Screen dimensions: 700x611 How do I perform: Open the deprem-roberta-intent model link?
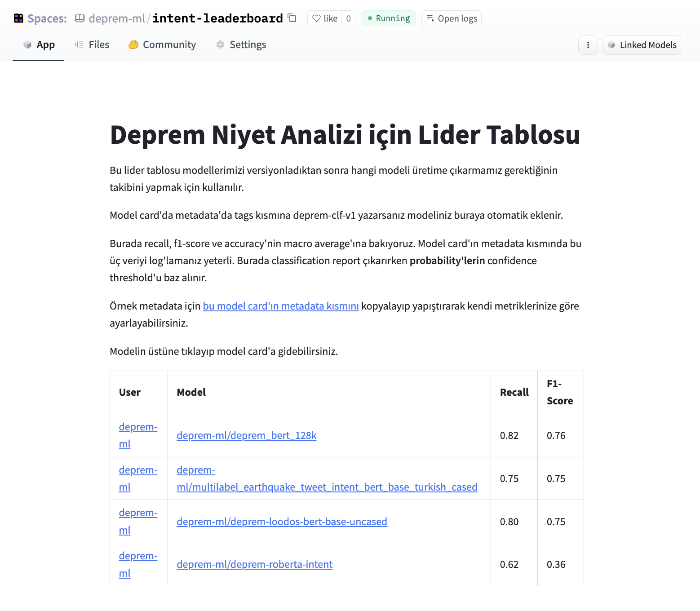[x=254, y=565]
